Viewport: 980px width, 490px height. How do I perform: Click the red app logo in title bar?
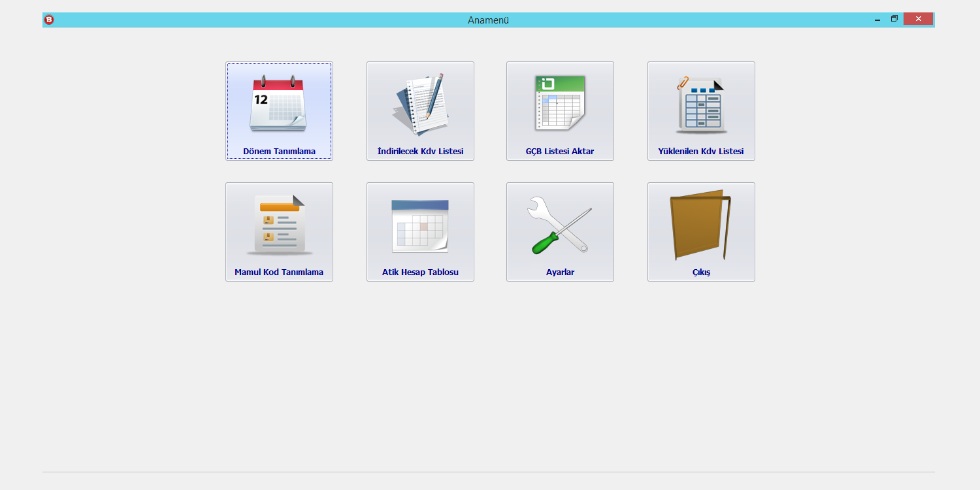coord(49,20)
